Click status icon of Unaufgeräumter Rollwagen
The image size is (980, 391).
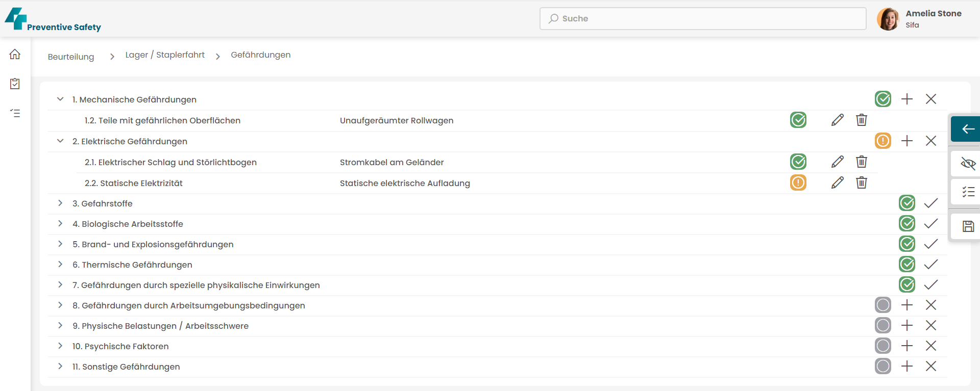point(798,120)
